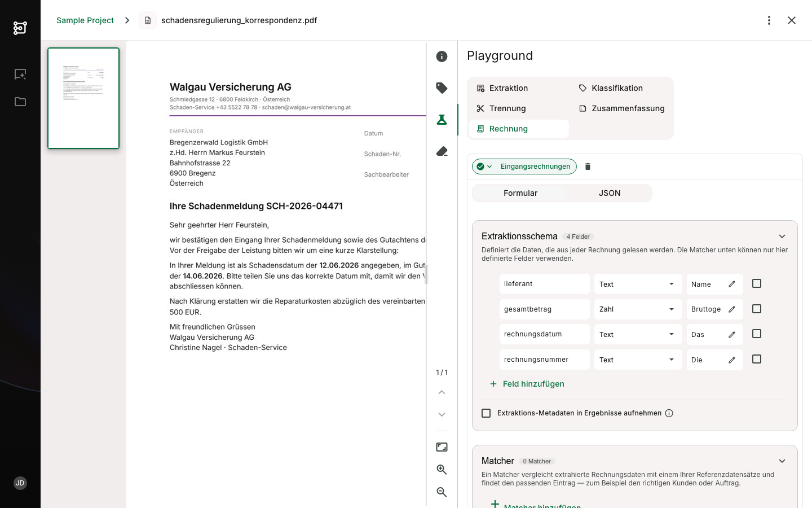This screenshot has width=812, height=508.
Task: Zoom out of the document
Action: (x=442, y=492)
